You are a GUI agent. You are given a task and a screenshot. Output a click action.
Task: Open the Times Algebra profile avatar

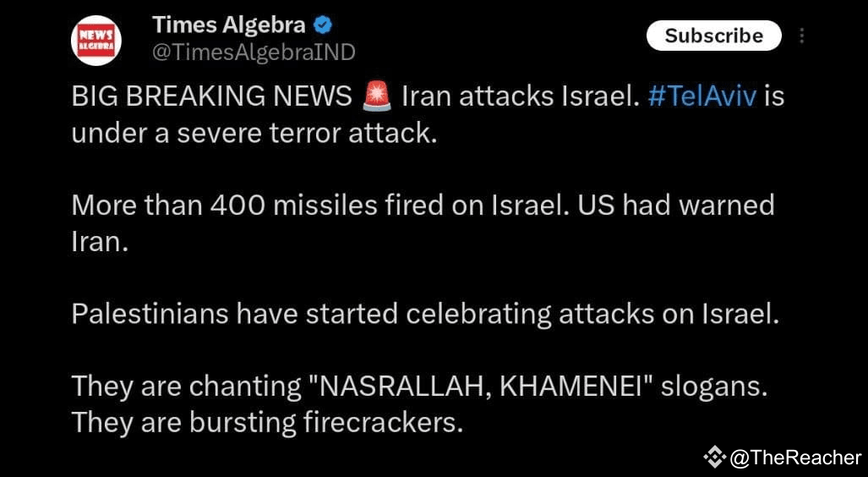pyautogui.click(x=96, y=41)
